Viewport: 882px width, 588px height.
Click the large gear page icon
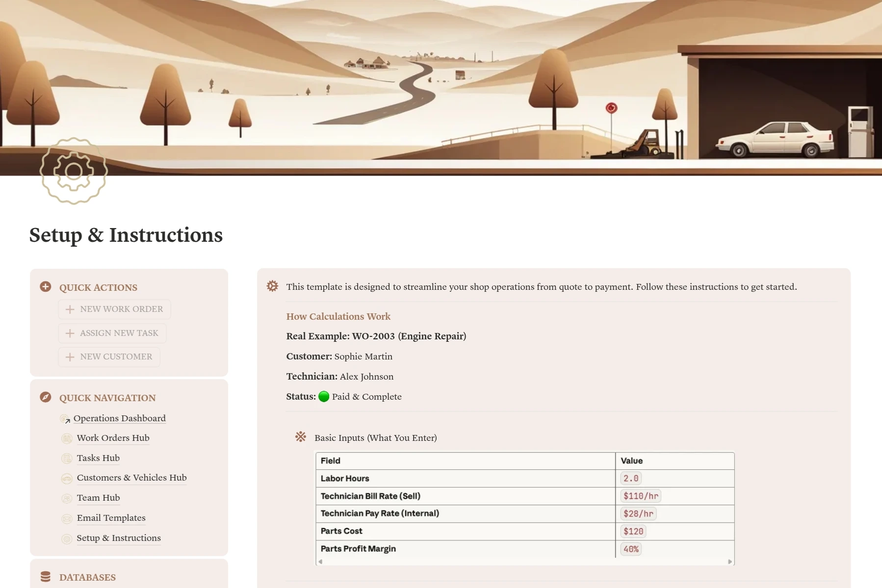74,171
